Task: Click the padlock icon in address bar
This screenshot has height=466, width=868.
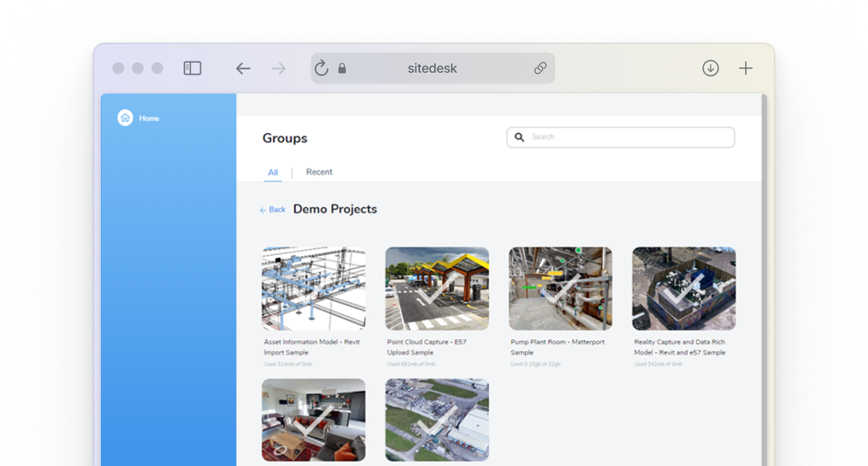Action: (x=343, y=68)
